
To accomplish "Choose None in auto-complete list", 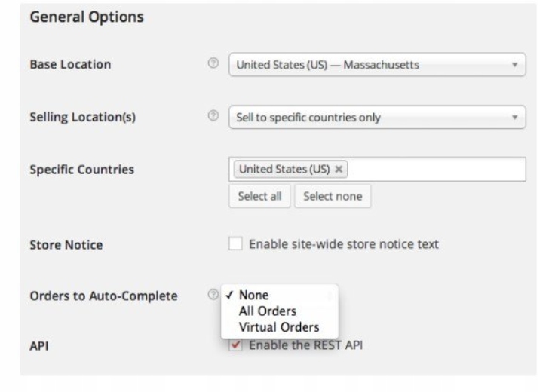I will click(253, 295).
